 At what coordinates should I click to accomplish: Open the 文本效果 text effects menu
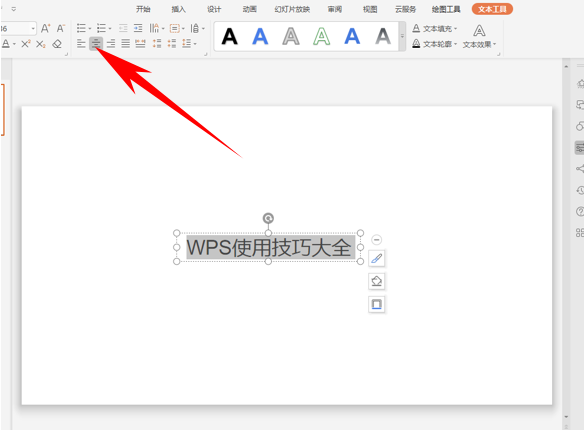[479, 37]
